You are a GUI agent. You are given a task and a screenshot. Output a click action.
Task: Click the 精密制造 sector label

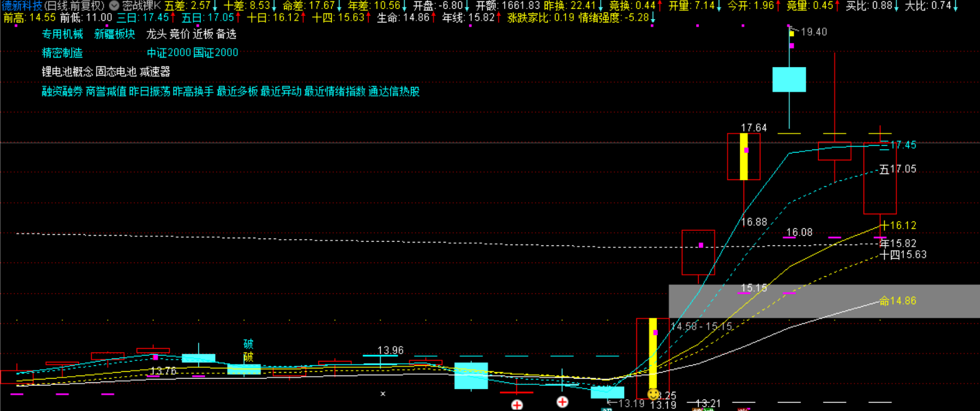click(62, 53)
